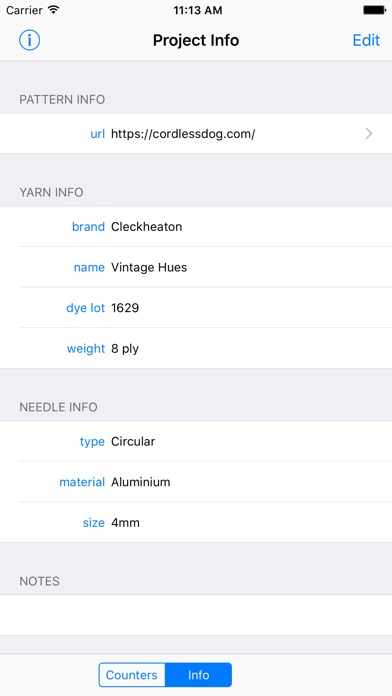Tap the battery status icon
392x696 pixels.
coord(374,10)
